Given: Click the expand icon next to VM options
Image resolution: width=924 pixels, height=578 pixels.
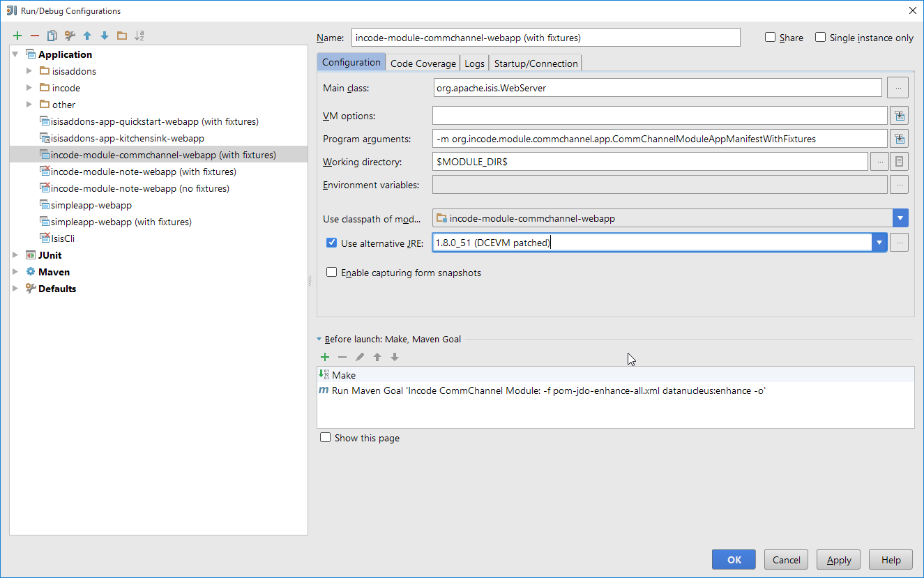Looking at the screenshot, I should [x=899, y=116].
